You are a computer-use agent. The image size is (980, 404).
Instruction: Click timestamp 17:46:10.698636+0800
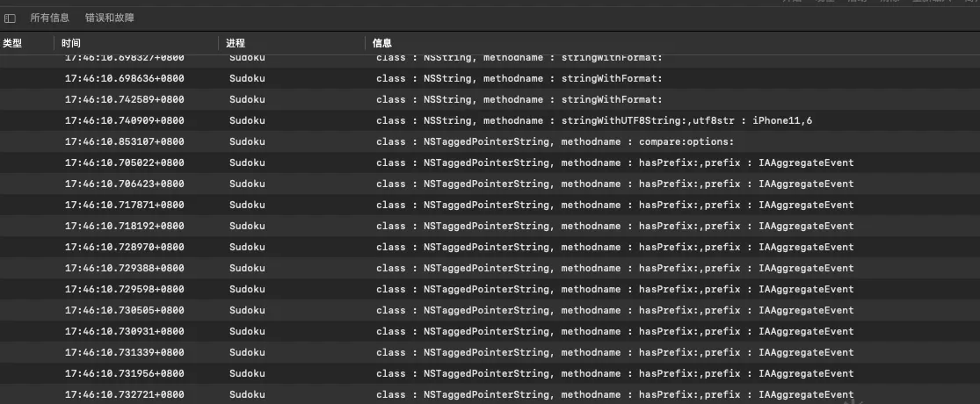(x=125, y=79)
